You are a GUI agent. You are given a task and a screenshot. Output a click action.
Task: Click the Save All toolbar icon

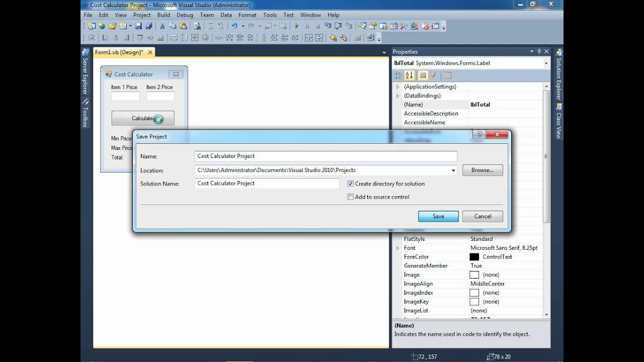[x=149, y=26]
